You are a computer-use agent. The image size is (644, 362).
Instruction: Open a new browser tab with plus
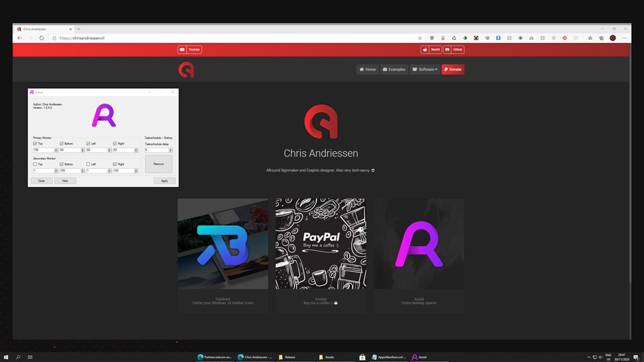pos(79,29)
